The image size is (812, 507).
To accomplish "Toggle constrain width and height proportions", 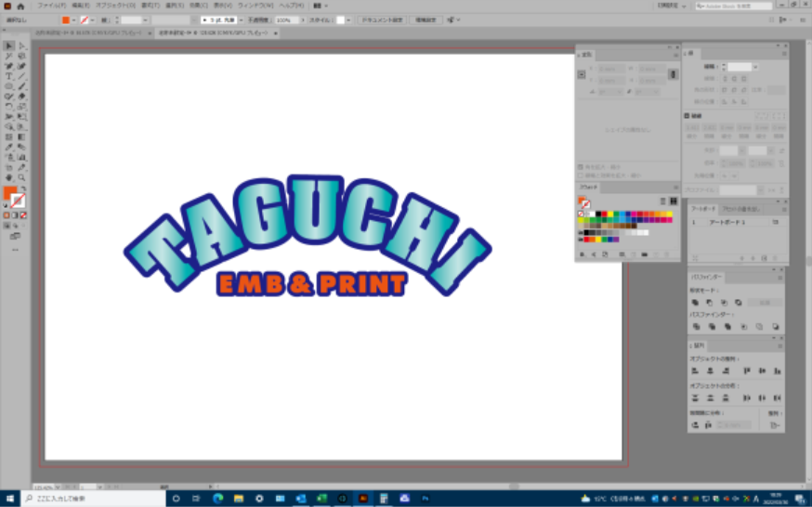I will click(x=673, y=74).
